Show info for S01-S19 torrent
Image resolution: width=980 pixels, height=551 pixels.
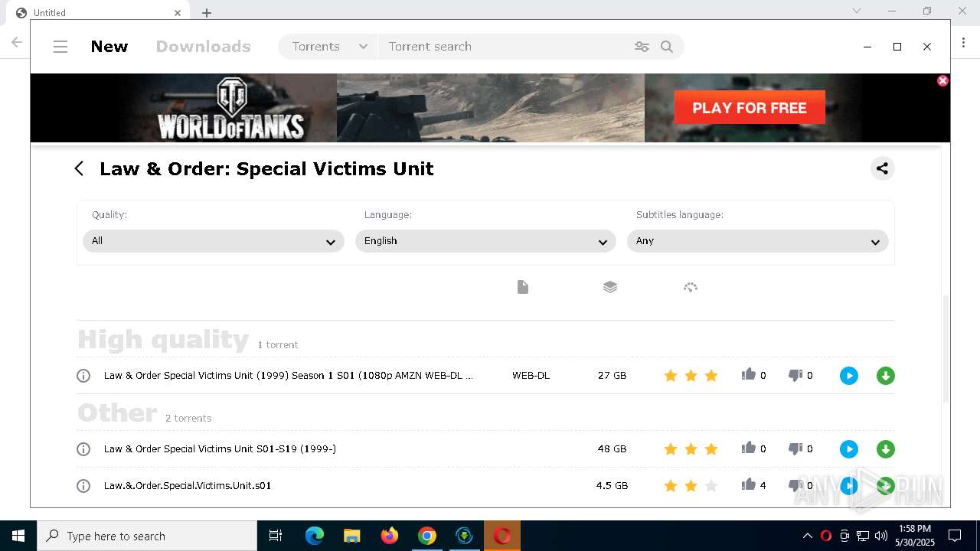[83, 449]
